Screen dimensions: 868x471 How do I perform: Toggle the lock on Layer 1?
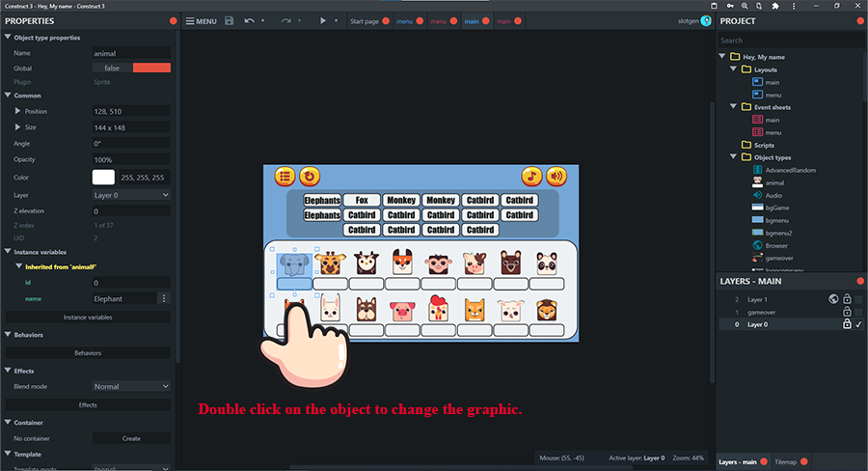847,299
